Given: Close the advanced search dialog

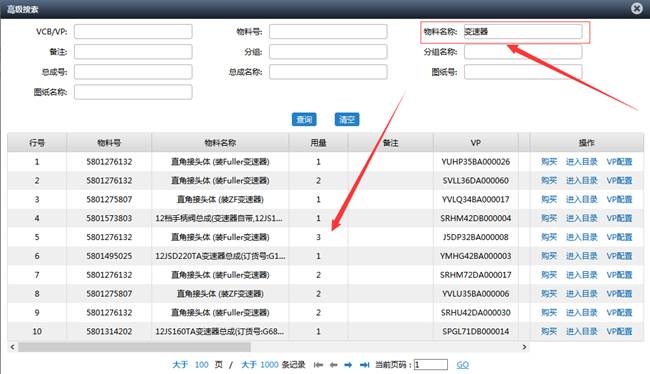Looking at the screenshot, I should tap(637, 8).
